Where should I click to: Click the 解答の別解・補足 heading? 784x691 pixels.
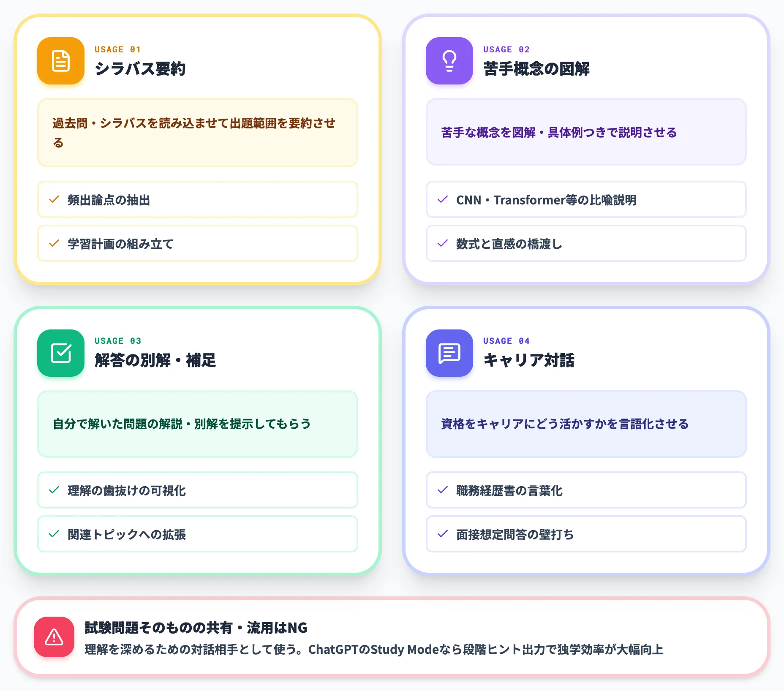pyautogui.click(x=155, y=360)
